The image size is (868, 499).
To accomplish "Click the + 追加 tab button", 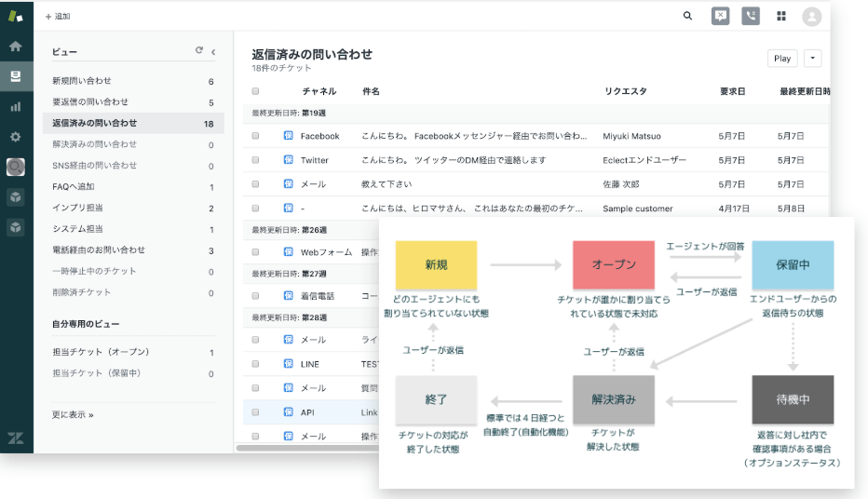I will pyautogui.click(x=58, y=17).
